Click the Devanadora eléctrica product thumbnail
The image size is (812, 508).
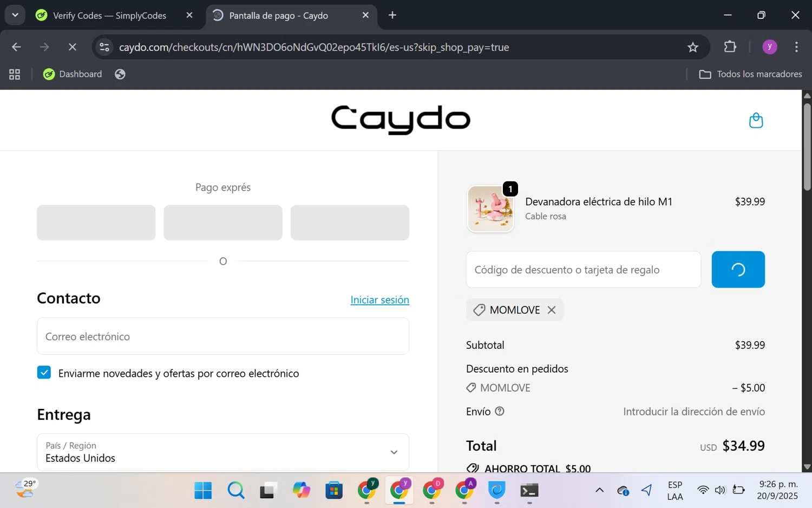490,209
